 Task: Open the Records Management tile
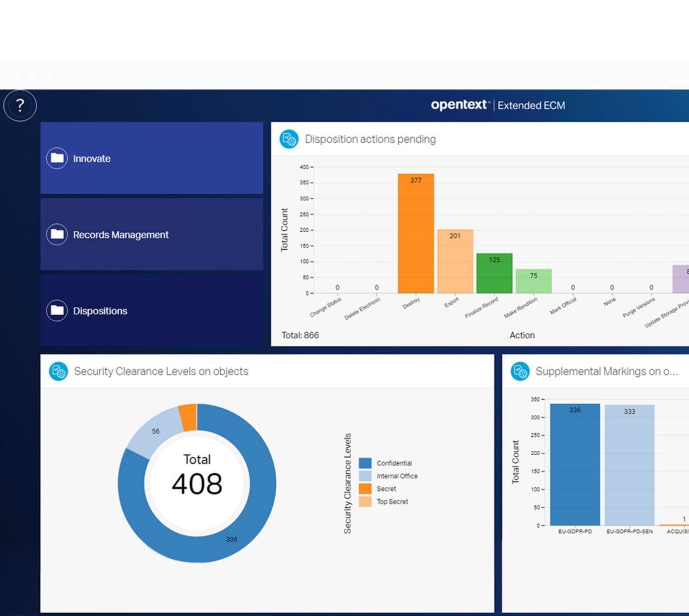152,235
